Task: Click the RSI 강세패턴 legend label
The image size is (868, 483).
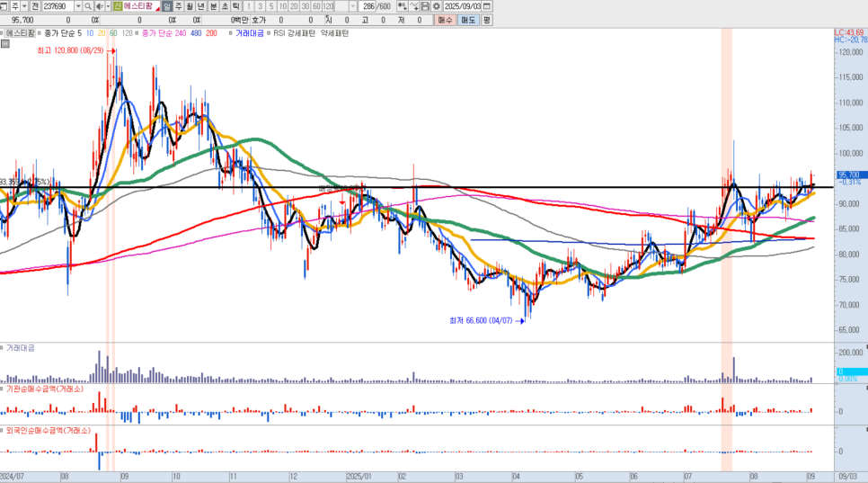Action: 294,33
